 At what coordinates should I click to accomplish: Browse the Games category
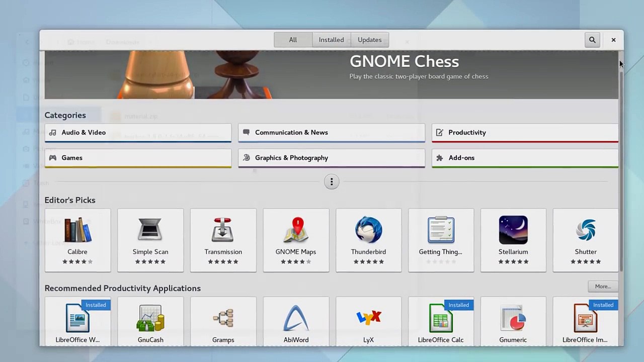point(138,158)
